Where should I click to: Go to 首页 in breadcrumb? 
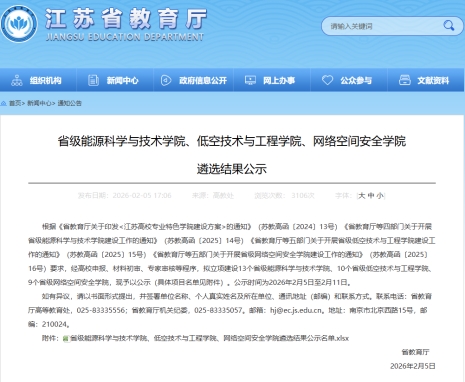pos(15,103)
